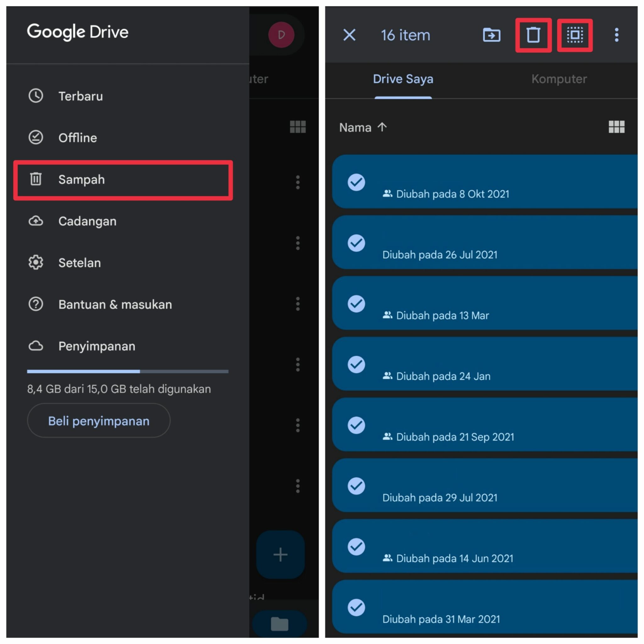Click the Sampah trash can icon
The height and width of the screenshot is (644, 644).
pos(36,179)
